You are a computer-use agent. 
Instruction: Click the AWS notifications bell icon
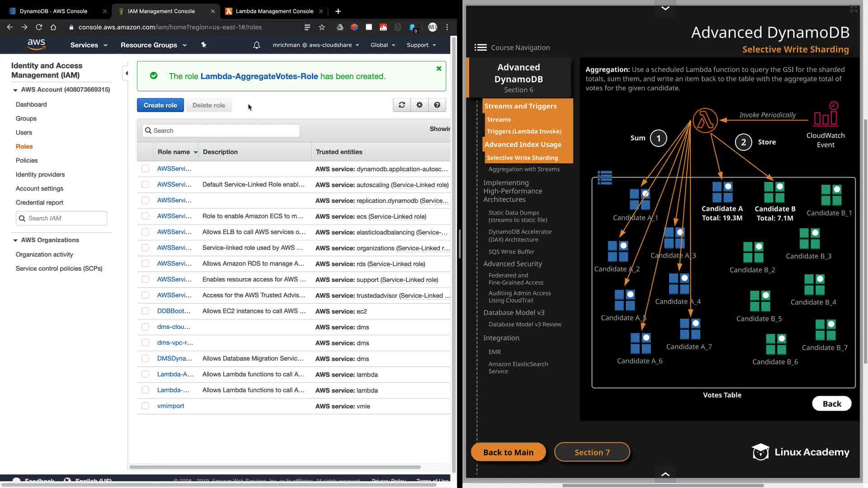[256, 45]
